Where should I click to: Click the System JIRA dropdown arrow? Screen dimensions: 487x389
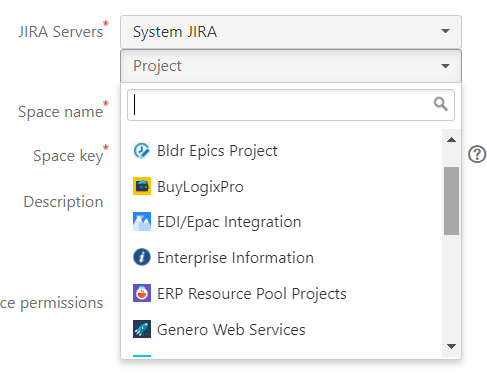coord(445,31)
